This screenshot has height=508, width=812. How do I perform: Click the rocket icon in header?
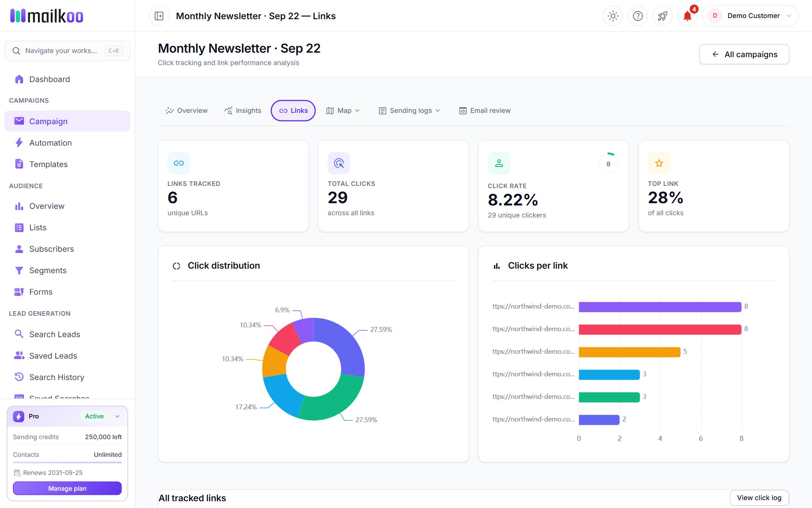tap(662, 16)
